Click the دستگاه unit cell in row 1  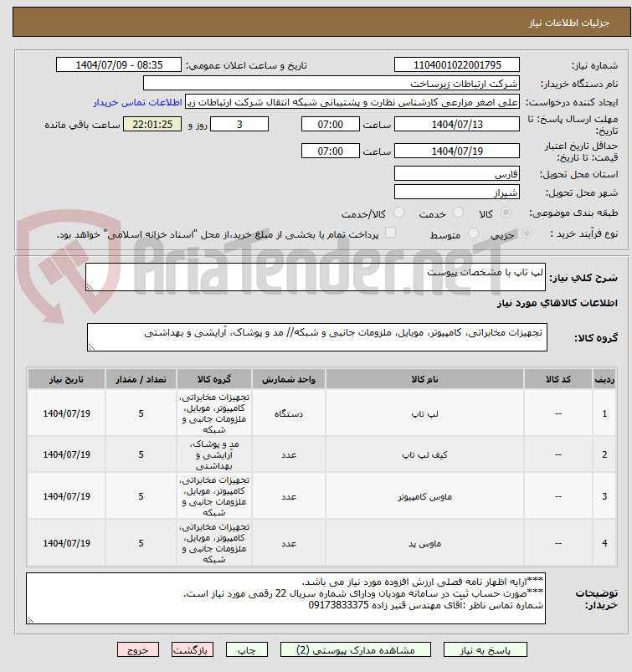click(289, 413)
